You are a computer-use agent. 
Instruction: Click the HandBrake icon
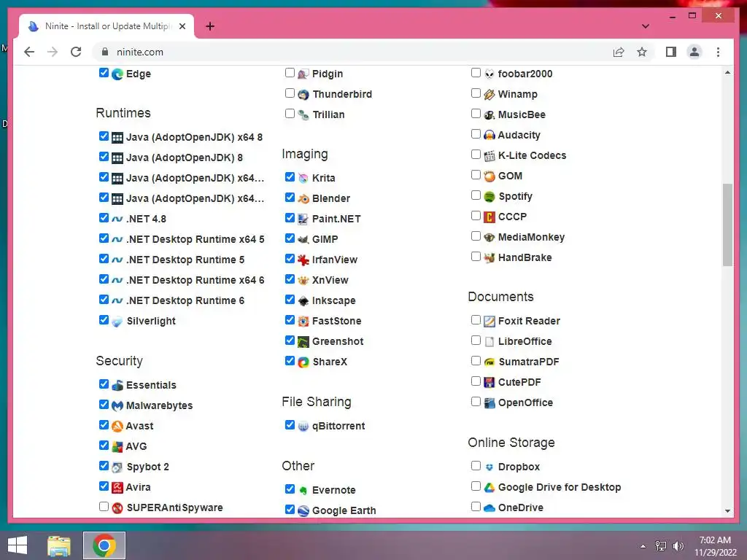tap(489, 258)
